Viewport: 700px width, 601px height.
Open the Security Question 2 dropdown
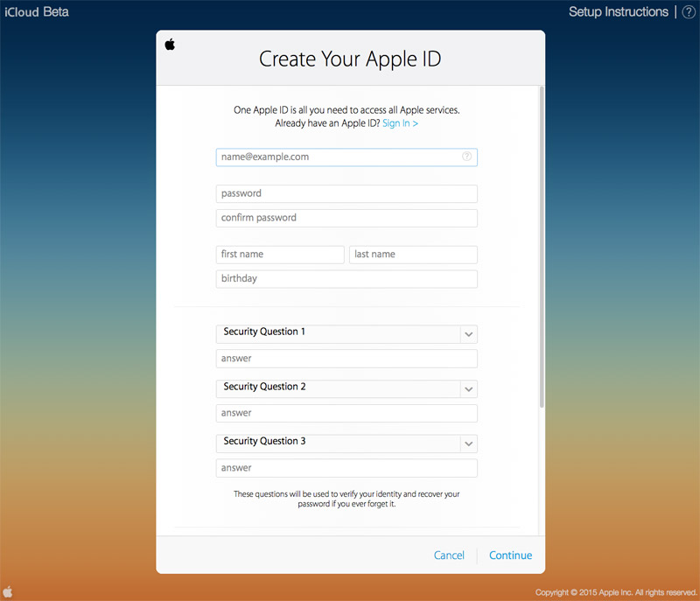pyautogui.click(x=346, y=388)
